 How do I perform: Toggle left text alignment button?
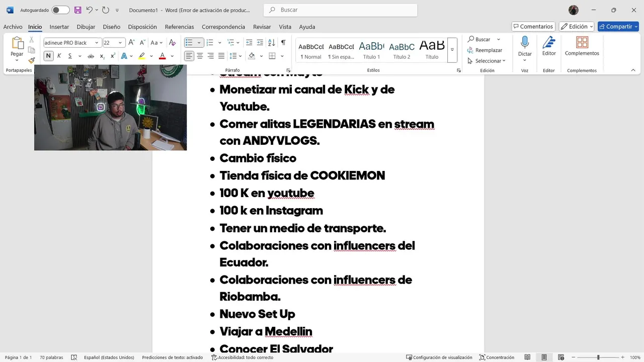pos(189,56)
